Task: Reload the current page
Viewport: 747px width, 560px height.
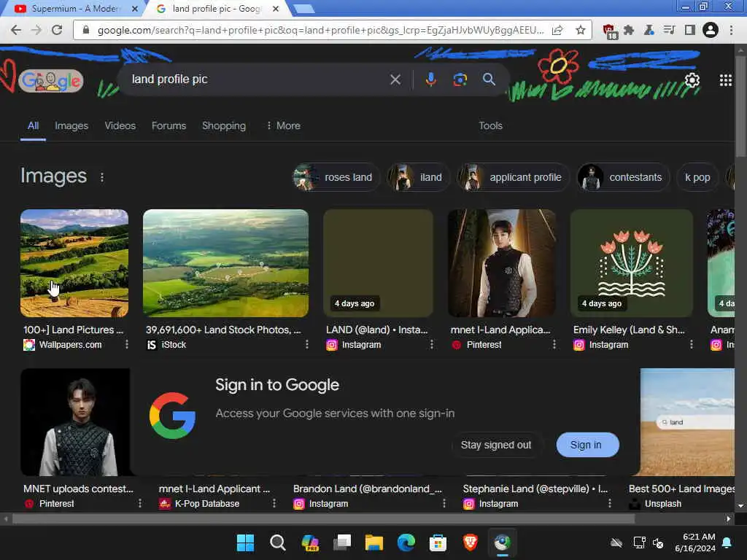Action: [57, 30]
